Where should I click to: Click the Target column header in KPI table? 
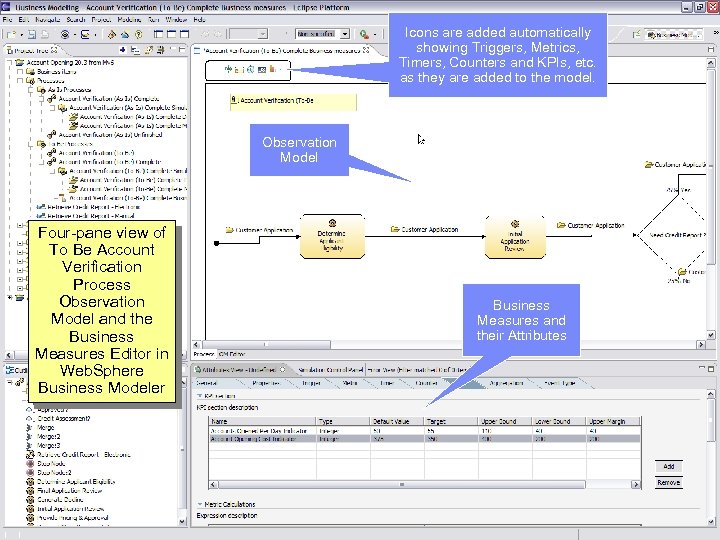(x=451, y=421)
